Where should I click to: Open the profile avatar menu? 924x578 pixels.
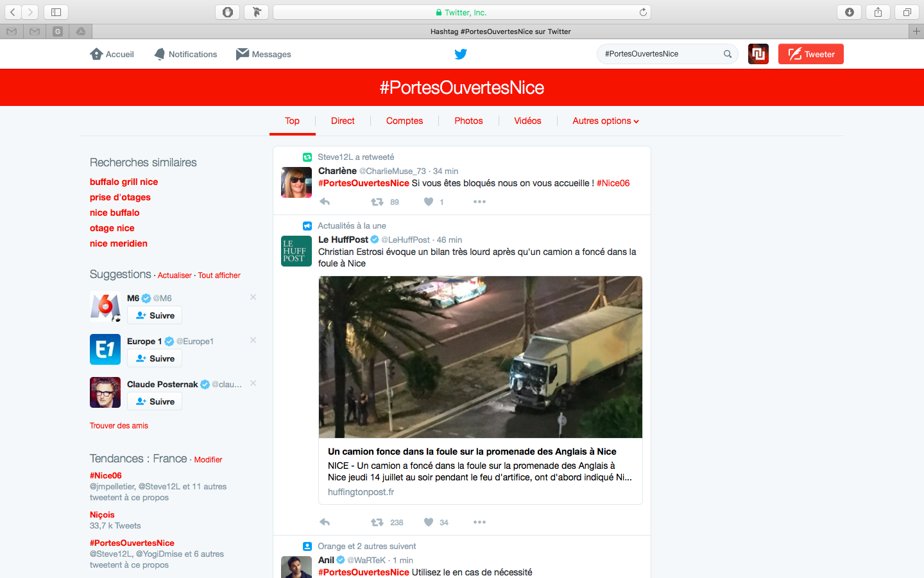click(x=758, y=54)
